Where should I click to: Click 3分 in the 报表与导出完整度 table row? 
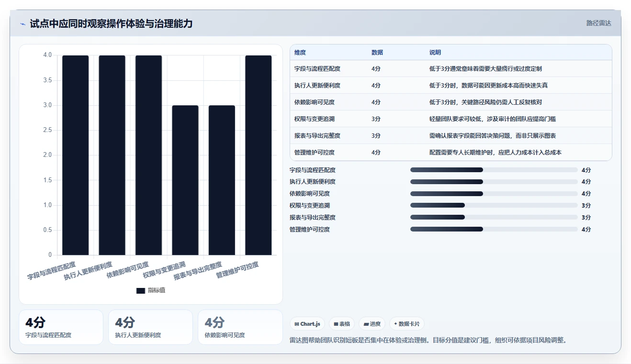pyautogui.click(x=376, y=136)
